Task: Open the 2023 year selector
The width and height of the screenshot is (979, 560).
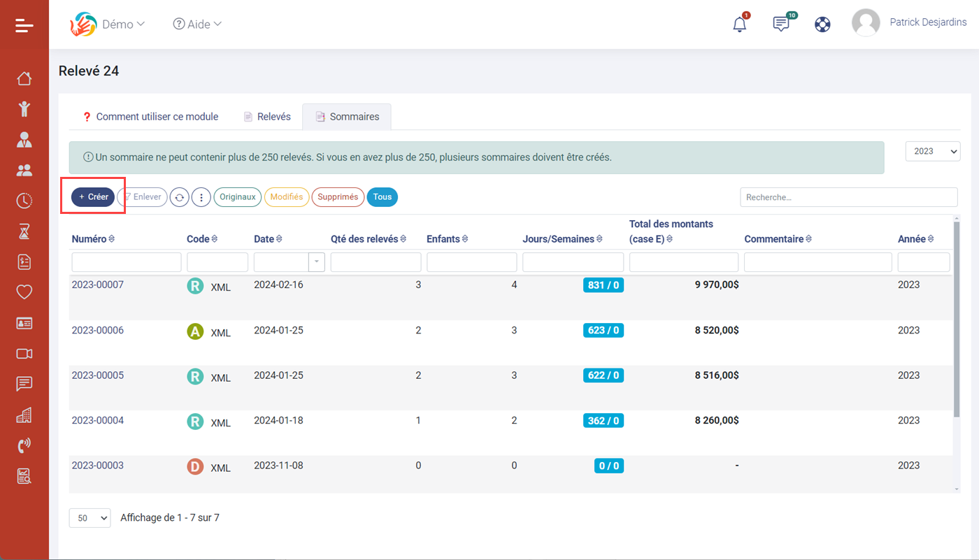Action: point(933,151)
